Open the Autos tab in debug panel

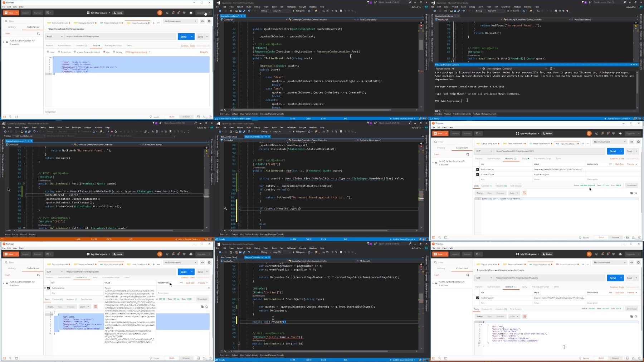[8, 235]
